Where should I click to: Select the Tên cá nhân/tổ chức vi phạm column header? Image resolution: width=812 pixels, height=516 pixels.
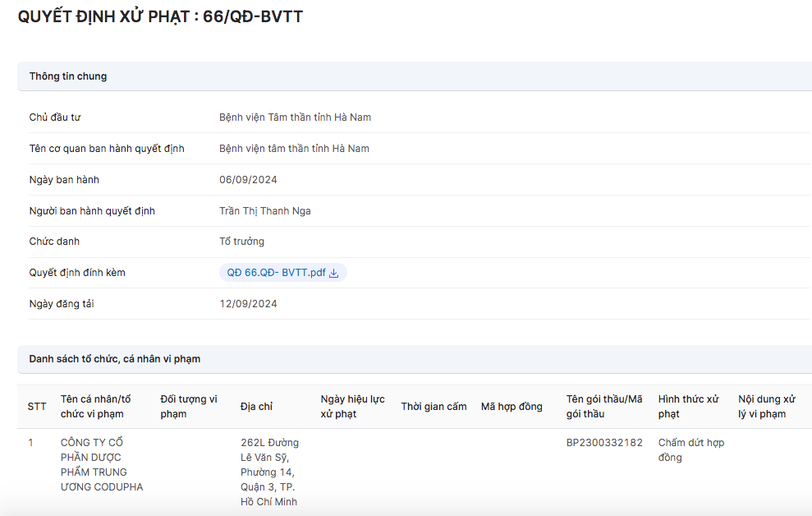click(x=95, y=407)
